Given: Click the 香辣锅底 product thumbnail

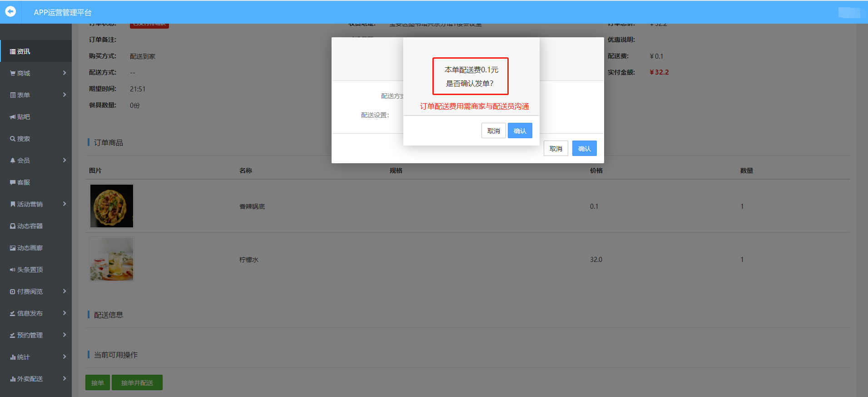Looking at the screenshot, I should (x=112, y=206).
